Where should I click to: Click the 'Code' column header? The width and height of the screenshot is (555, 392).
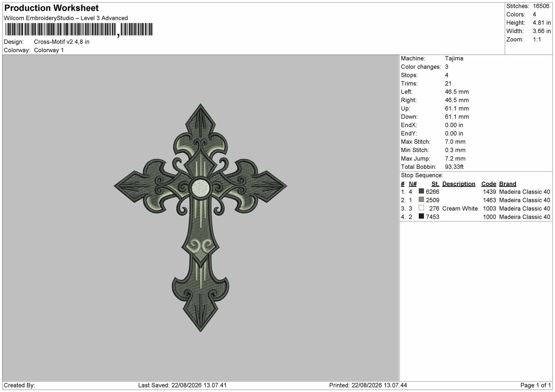pyautogui.click(x=489, y=184)
